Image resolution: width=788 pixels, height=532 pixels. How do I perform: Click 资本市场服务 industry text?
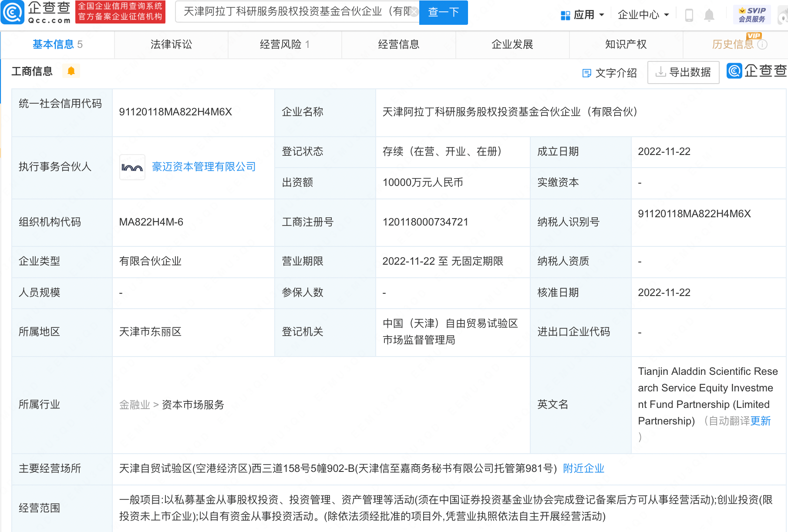click(193, 405)
